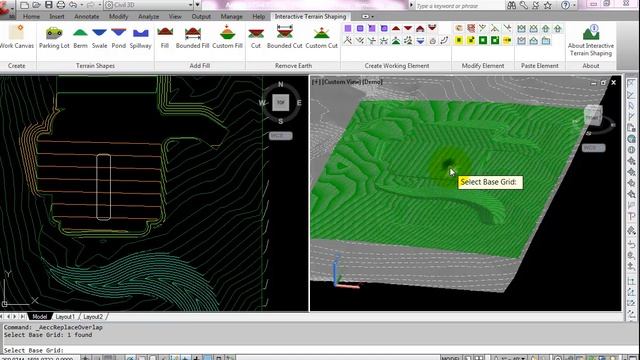Click the star favorites icon in the title bar
This screenshot has height=360, width=640.
[548, 5]
